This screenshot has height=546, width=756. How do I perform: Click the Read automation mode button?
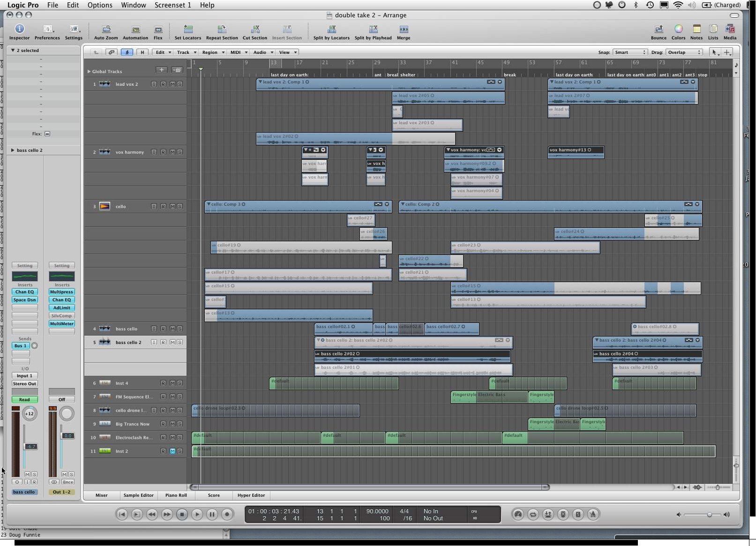click(24, 399)
